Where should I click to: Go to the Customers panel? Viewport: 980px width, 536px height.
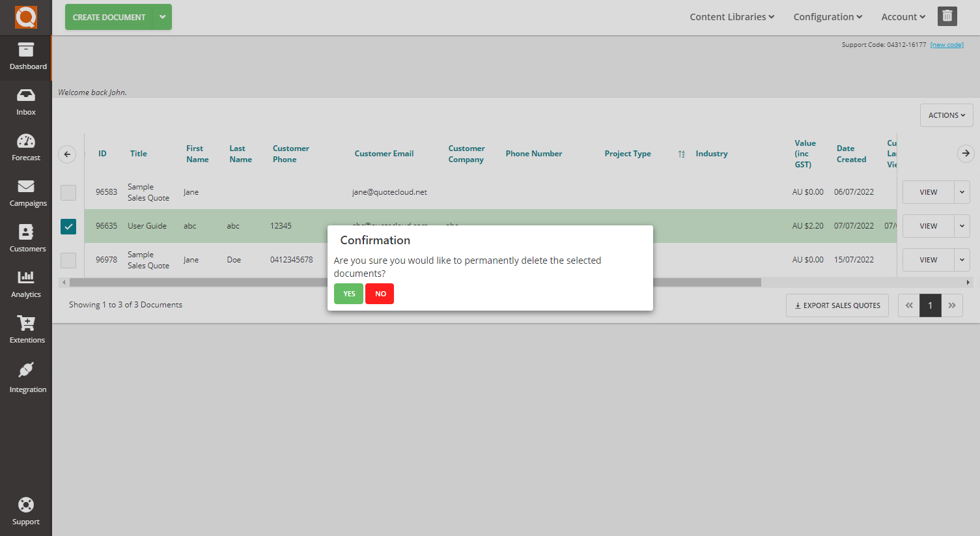[x=26, y=238]
